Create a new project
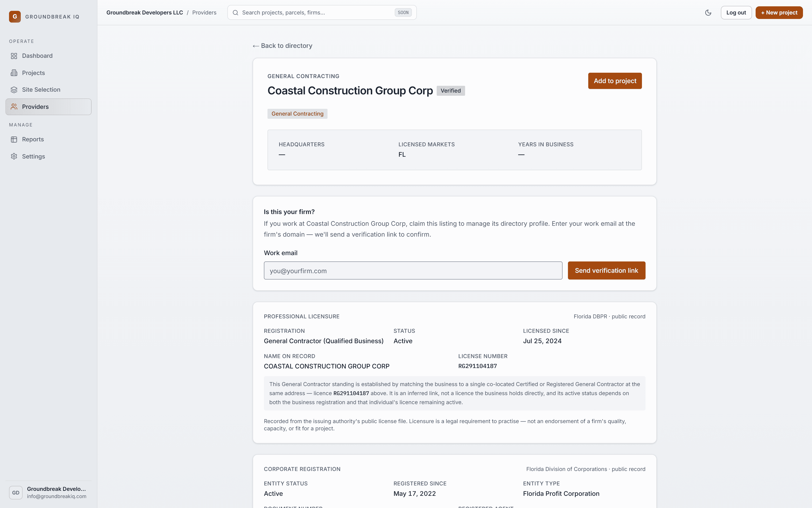 pos(779,12)
